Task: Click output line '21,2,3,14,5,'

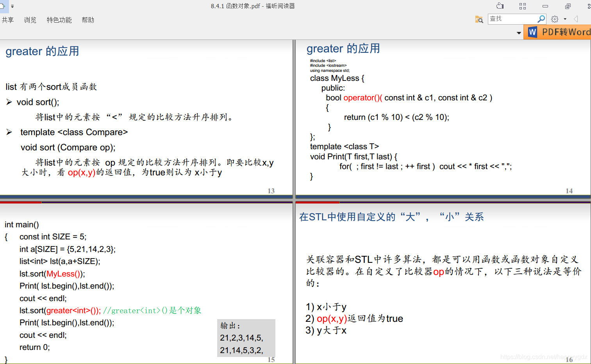Action: pos(241,338)
